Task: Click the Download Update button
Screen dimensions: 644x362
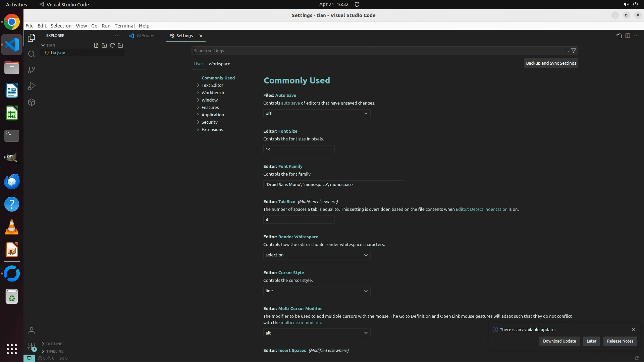Action: point(559,341)
